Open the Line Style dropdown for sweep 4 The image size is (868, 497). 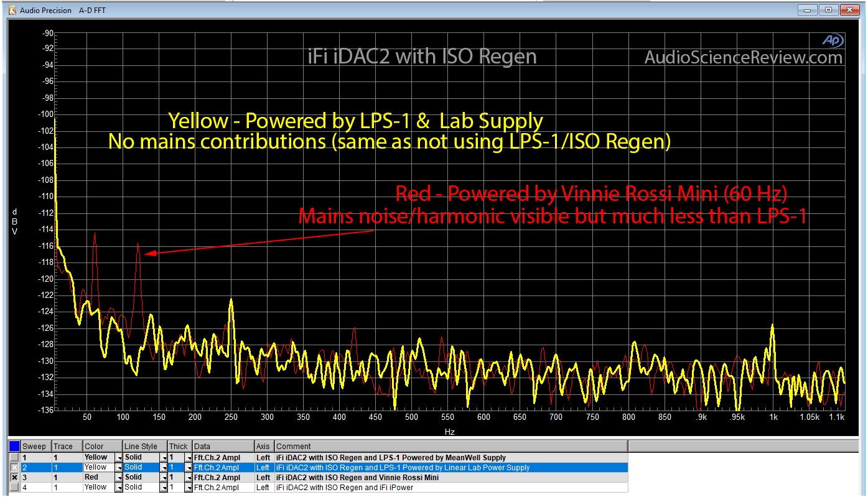coord(164,487)
